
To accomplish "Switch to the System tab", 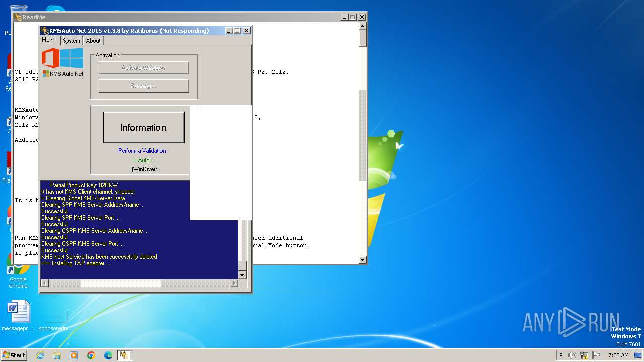I will tap(71, 41).
